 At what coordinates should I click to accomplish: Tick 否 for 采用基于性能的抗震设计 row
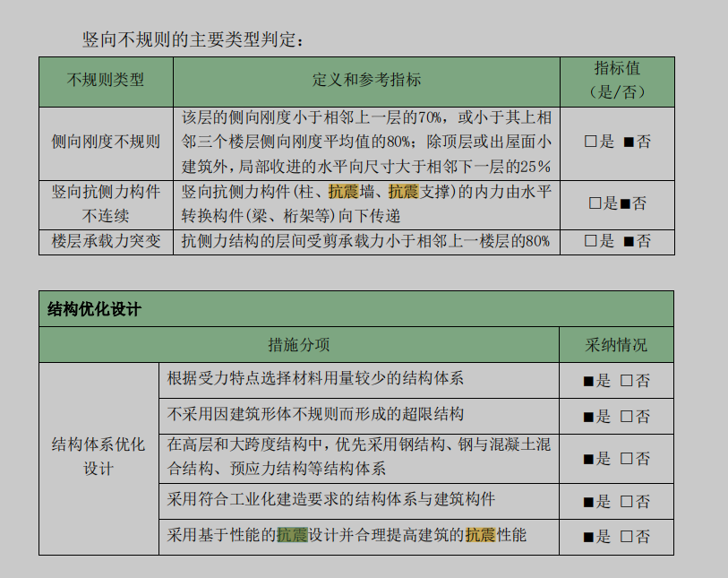pyautogui.click(x=627, y=537)
